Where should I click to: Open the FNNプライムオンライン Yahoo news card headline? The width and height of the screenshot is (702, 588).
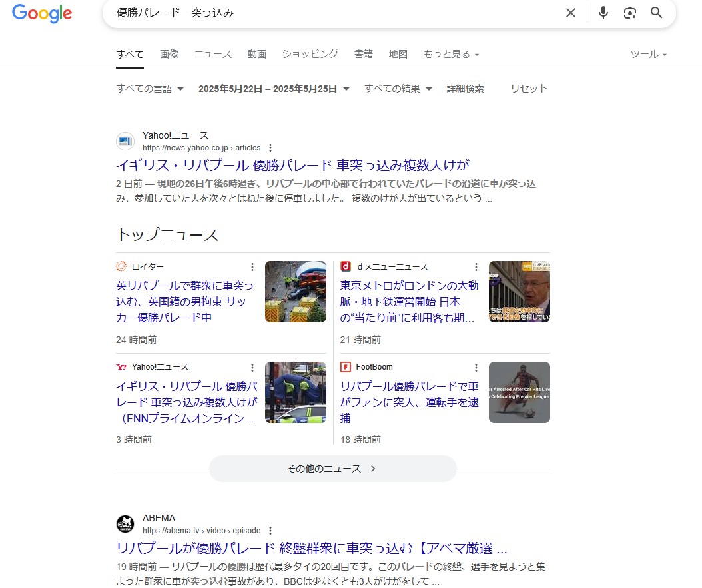pos(186,402)
